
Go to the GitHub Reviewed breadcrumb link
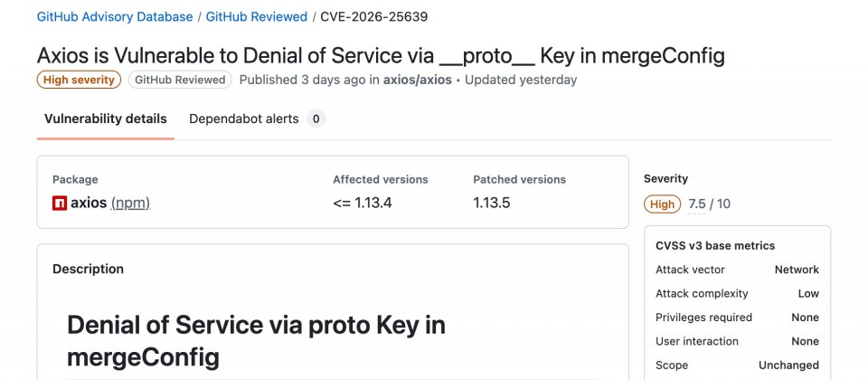[258, 16]
